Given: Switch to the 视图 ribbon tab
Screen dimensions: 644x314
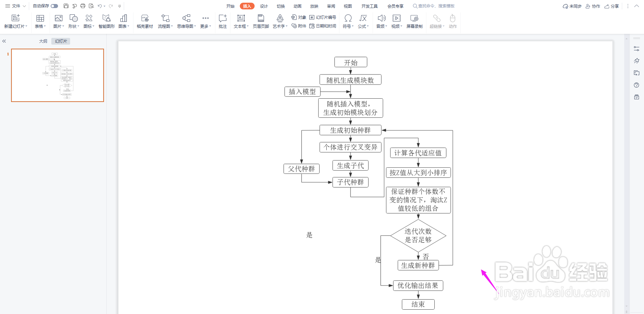Looking at the screenshot, I should coord(348,6).
